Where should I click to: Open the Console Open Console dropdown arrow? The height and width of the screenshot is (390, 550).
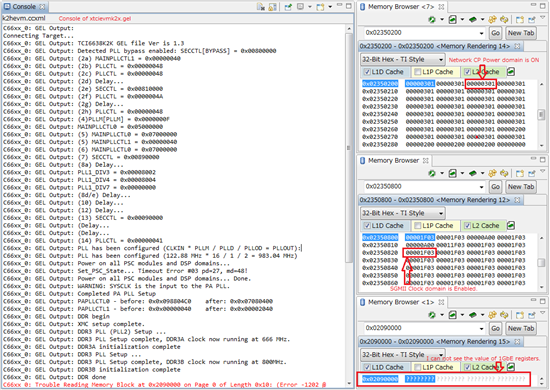pos(330,7)
